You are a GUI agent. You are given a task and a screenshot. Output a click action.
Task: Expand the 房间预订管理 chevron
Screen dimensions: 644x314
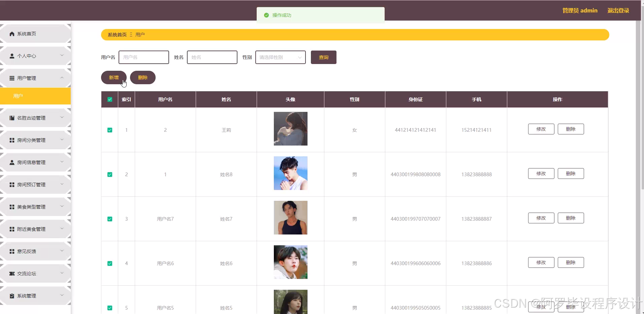[x=62, y=184]
